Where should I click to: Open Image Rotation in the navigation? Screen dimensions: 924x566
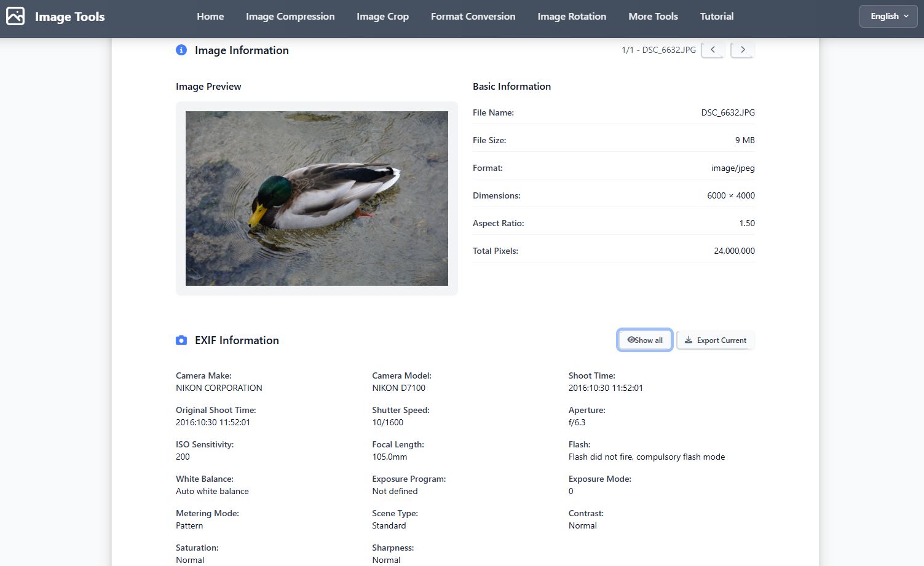coord(572,17)
